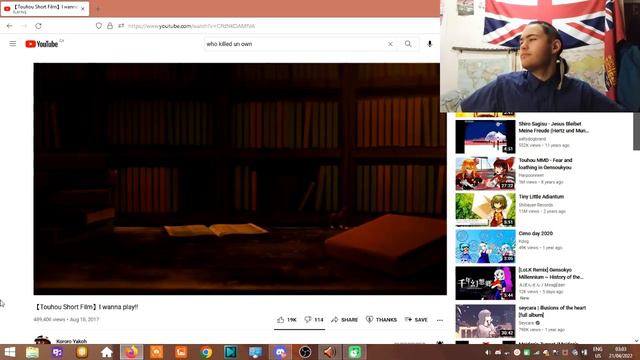Go to the YouTube home logo
Image resolution: width=640 pixels, height=360 pixels.
coord(42,44)
